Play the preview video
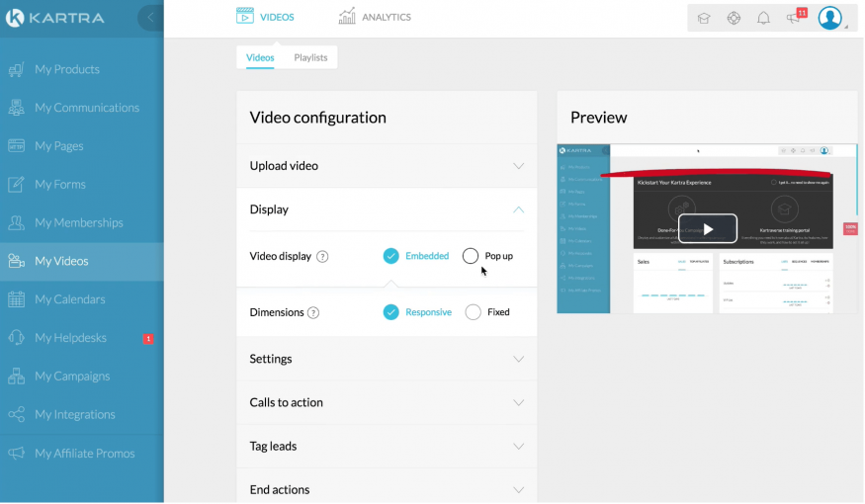The width and height of the screenshot is (865, 504). click(708, 229)
